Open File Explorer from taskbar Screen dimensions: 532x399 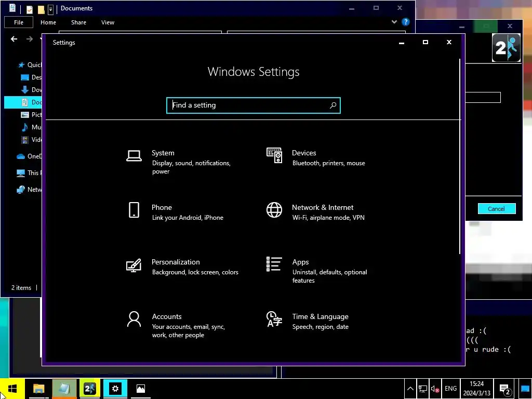pos(38,389)
